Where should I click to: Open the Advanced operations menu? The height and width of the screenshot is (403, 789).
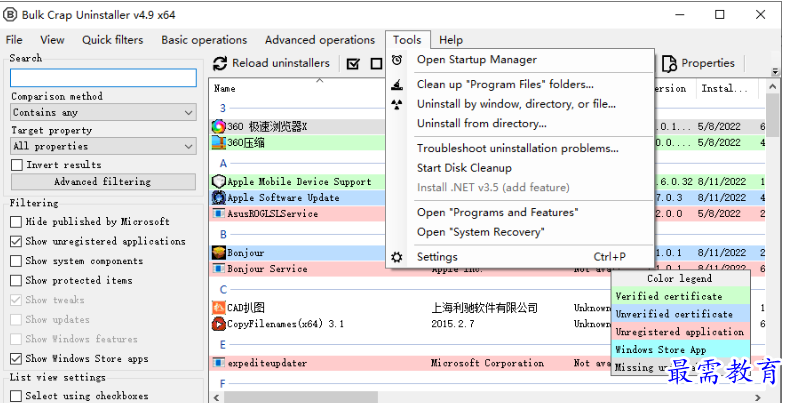[319, 40]
